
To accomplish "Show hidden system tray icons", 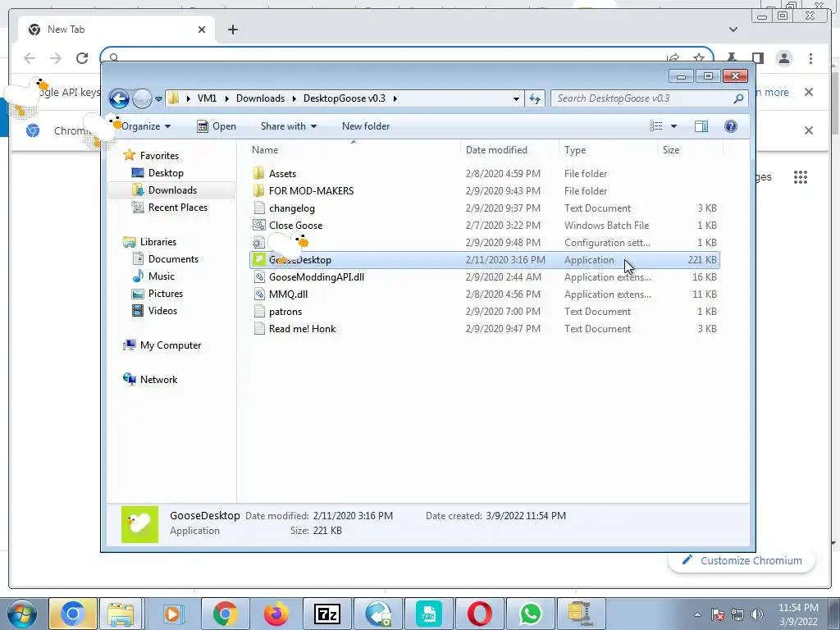I will (x=697, y=614).
